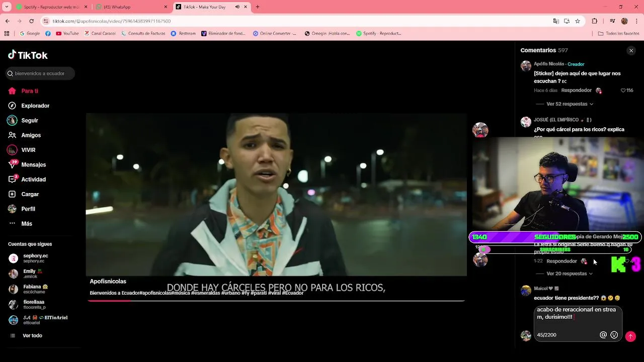Expand Ver 52 respuestas

[570, 104]
